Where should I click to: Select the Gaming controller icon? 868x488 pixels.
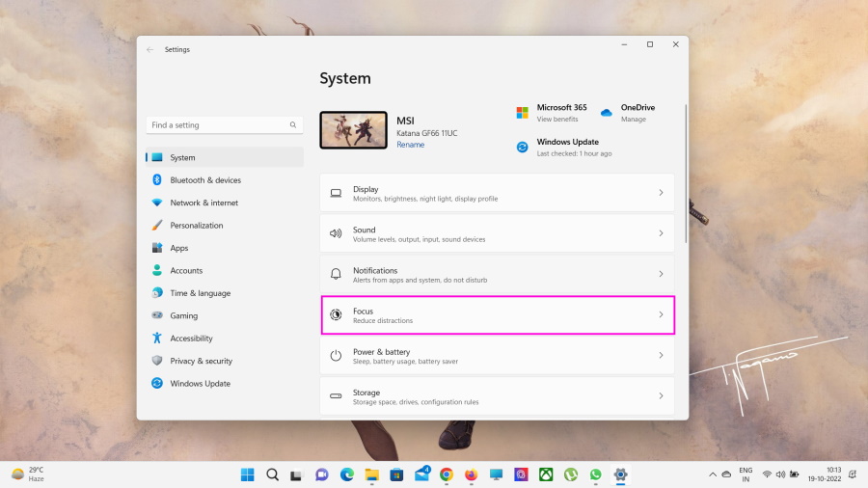[157, 315]
